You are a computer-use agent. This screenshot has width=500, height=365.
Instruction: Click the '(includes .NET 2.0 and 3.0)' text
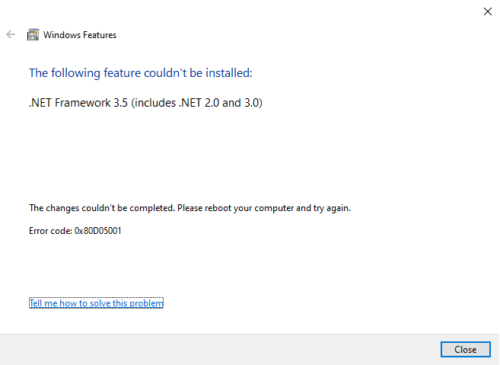tap(197, 103)
